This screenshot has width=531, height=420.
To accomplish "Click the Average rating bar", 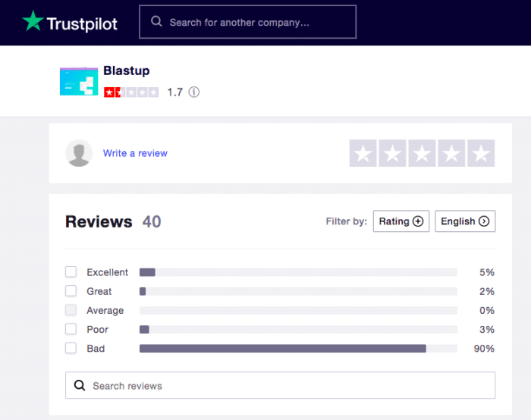I will (298, 310).
